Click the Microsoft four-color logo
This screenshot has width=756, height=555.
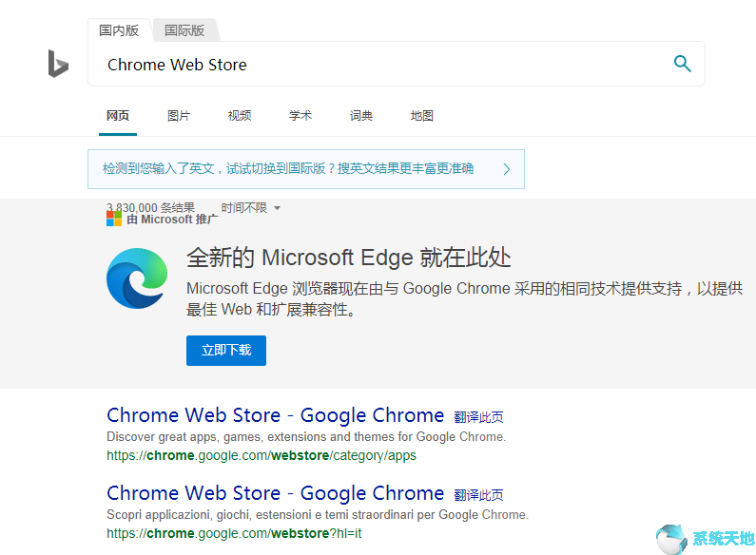coord(114,219)
